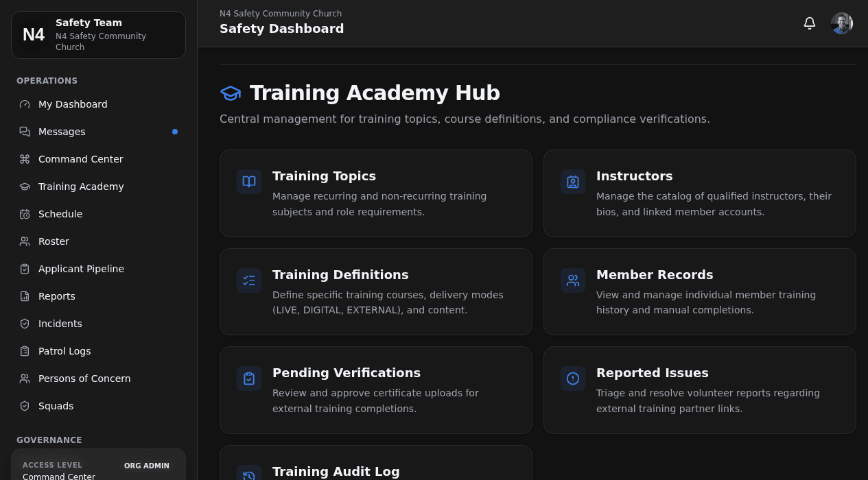Open the Reported Issues card title
Screen dimensions: 868x480
pos(652,373)
